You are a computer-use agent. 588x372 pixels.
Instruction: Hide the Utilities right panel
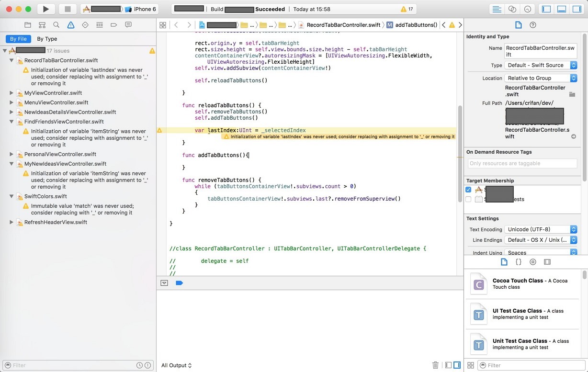tap(577, 9)
